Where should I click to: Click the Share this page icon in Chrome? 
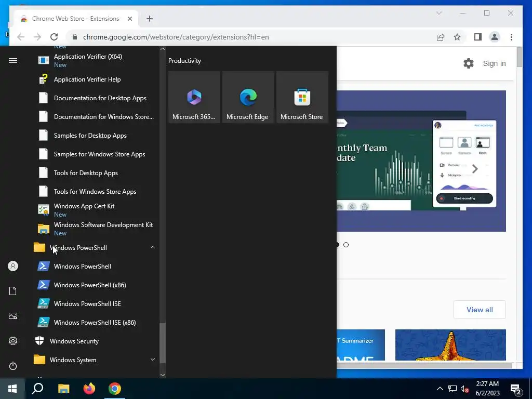click(x=441, y=37)
